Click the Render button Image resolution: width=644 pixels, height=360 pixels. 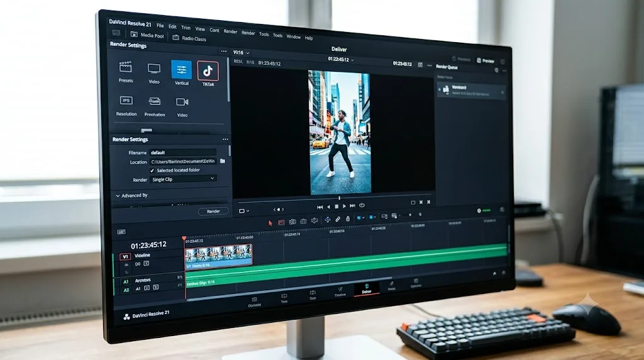coord(213,211)
